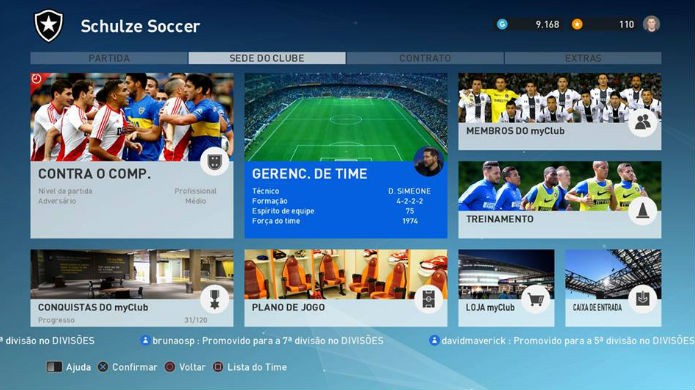Click the orange myClub coin icon

click(x=577, y=24)
